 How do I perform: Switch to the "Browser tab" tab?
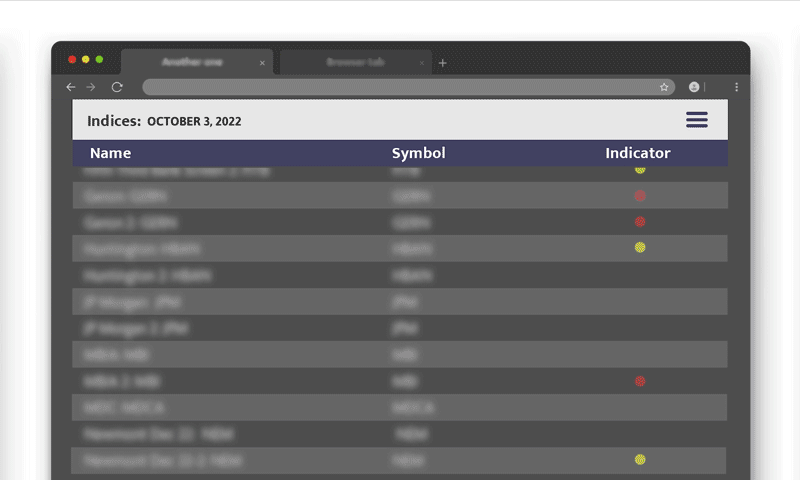point(355,62)
